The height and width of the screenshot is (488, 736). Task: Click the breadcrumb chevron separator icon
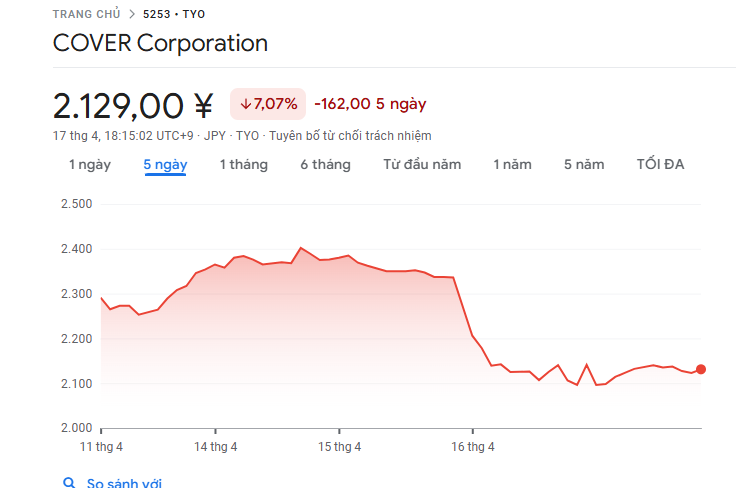[131, 14]
